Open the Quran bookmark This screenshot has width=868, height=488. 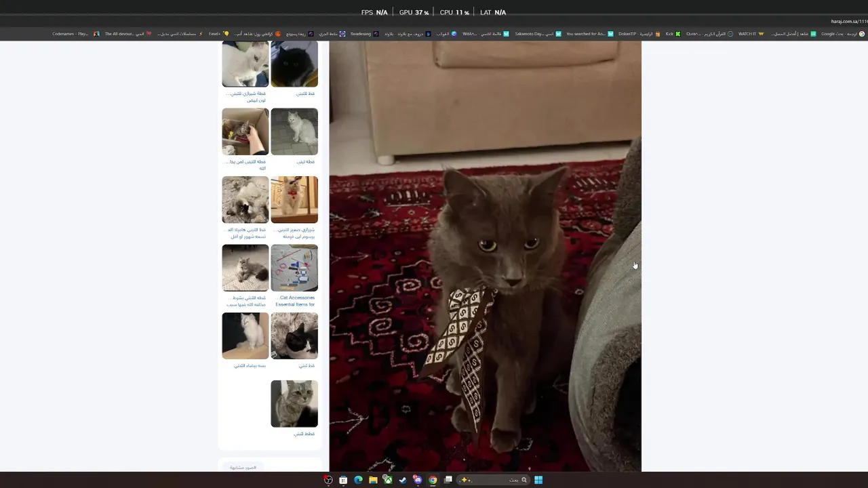709,34
